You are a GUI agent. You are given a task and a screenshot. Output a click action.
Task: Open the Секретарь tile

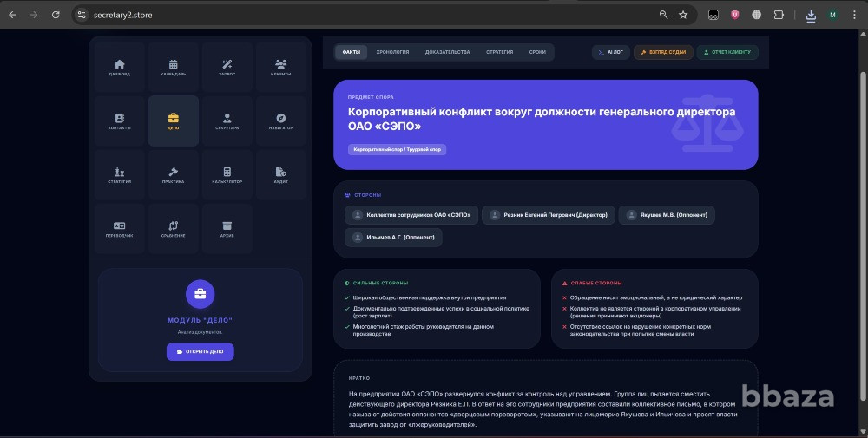coord(227,121)
